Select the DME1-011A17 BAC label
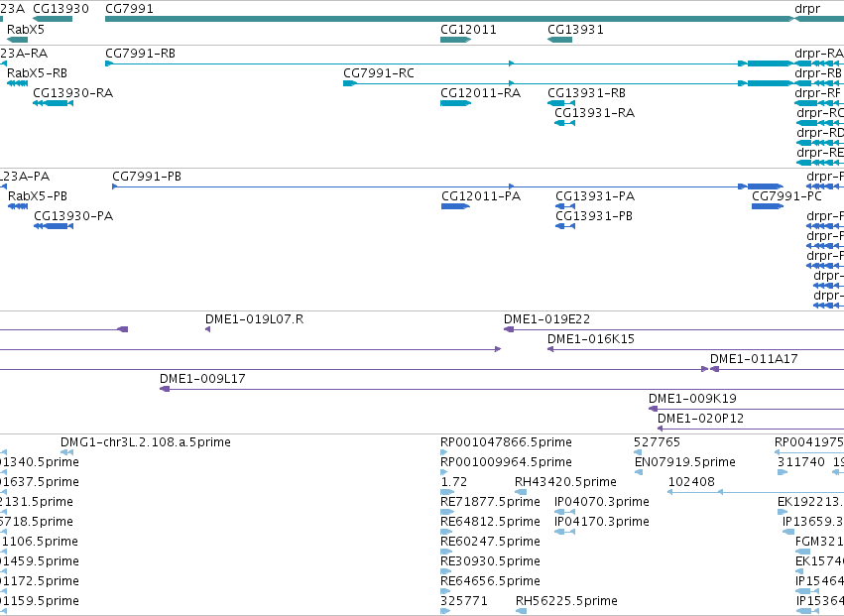 click(754, 359)
